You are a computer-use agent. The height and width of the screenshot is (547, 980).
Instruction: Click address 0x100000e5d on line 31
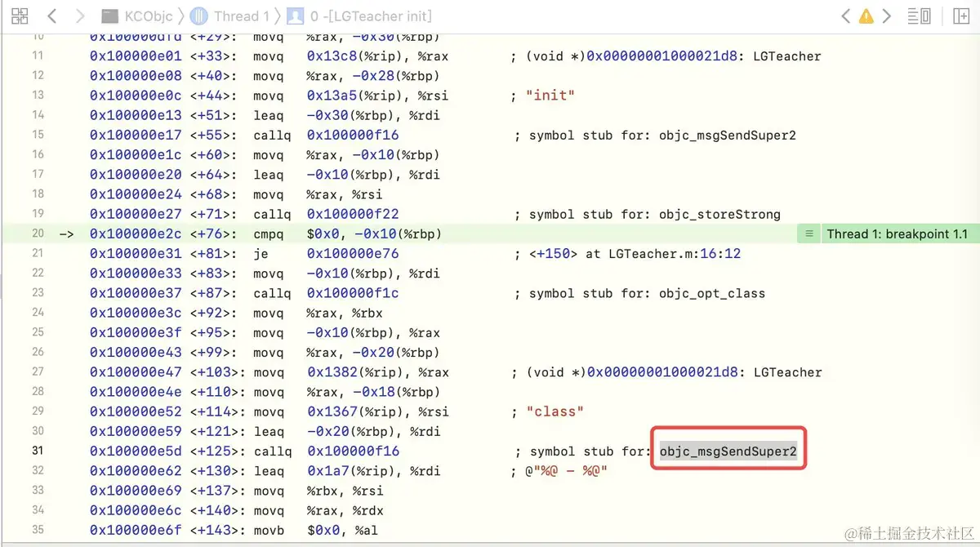pyautogui.click(x=136, y=451)
